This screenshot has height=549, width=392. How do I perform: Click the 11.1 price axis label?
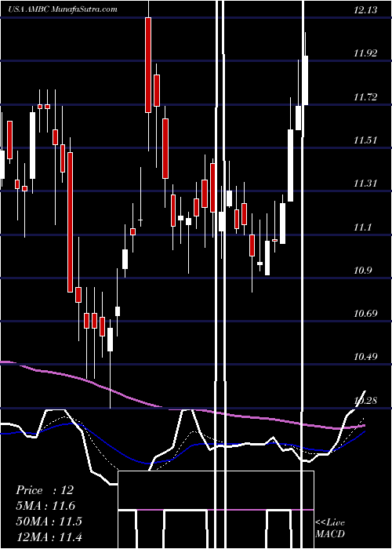point(362,227)
